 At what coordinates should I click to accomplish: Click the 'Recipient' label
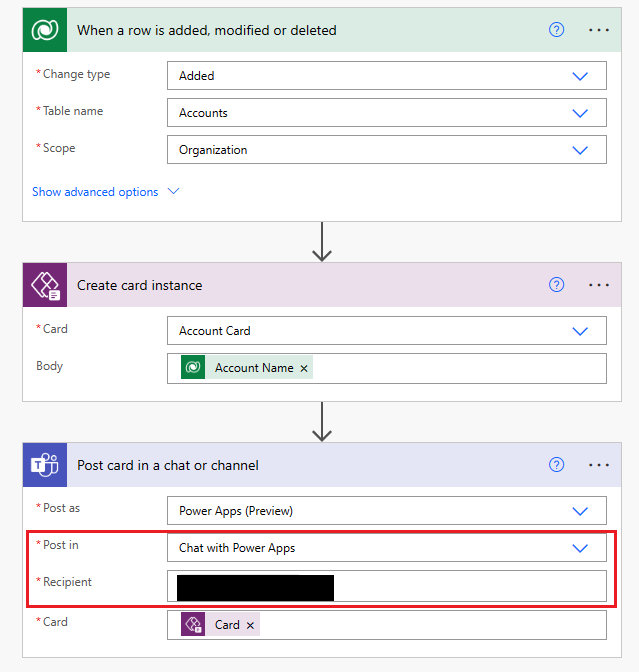67,582
